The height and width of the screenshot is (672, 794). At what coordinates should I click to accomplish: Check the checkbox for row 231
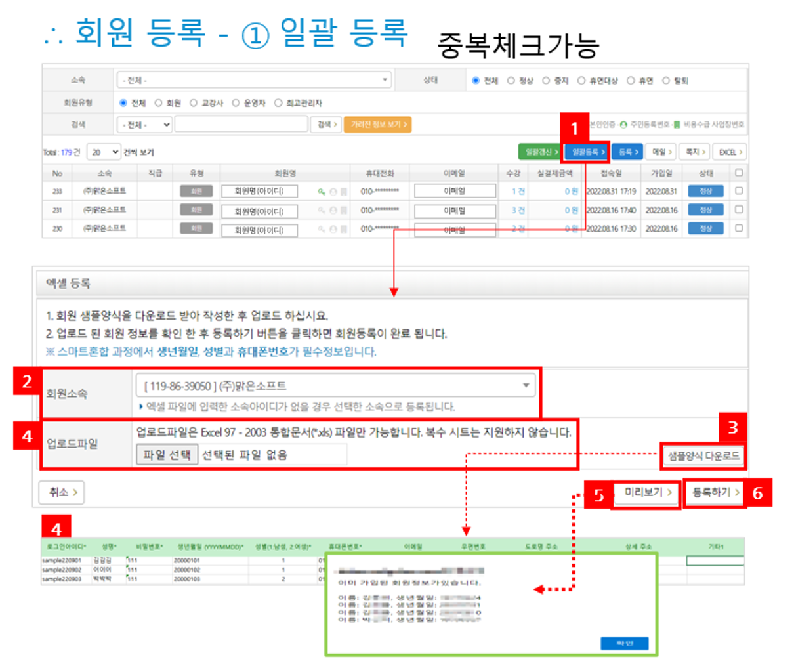pos(739,209)
